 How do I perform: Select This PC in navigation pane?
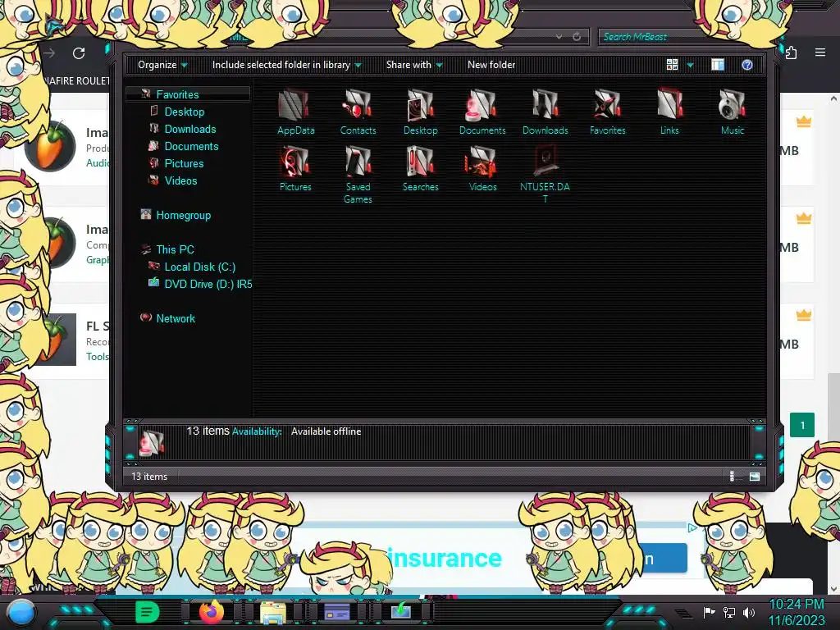click(176, 249)
